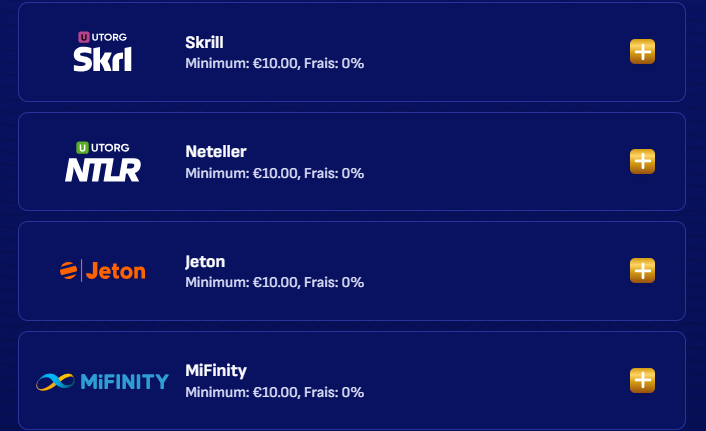Click the orange Jeton globe symbol

(x=68, y=271)
